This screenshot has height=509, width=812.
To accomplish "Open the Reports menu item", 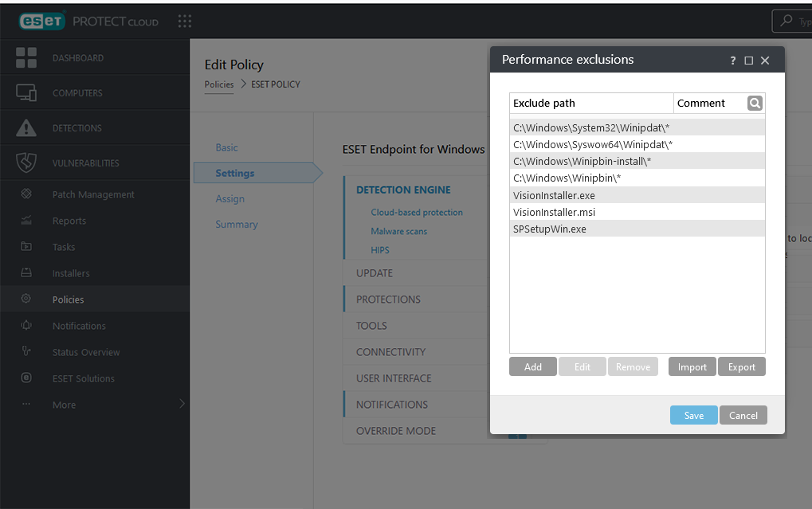I will pos(69,221).
